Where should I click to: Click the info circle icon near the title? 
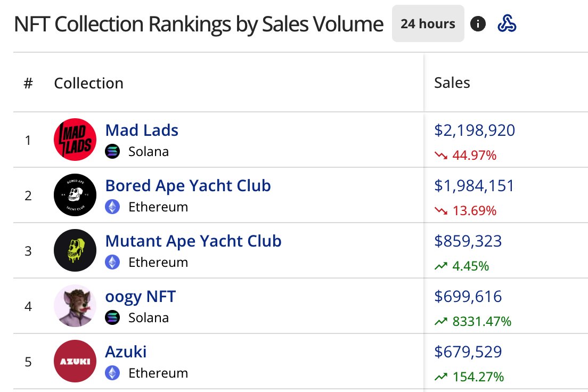click(x=478, y=24)
